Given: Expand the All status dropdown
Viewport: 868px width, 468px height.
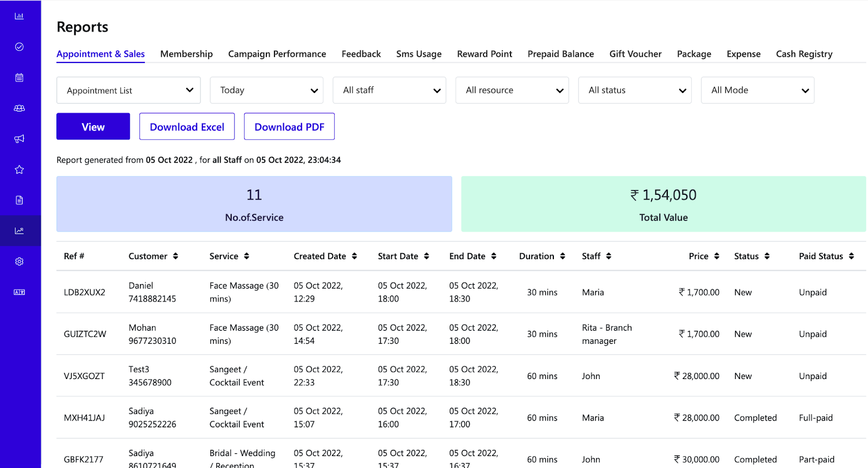Looking at the screenshot, I should [635, 90].
